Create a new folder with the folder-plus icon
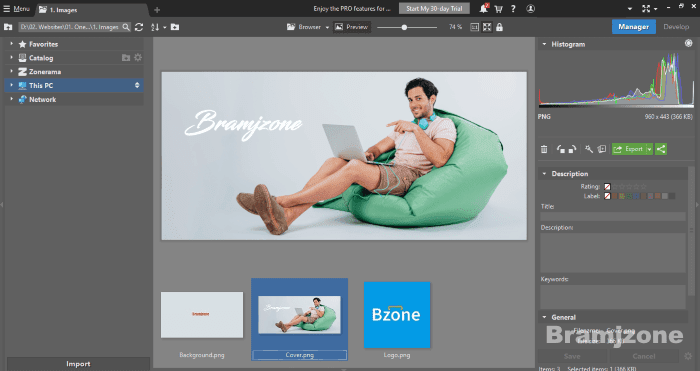 tap(175, 27)
